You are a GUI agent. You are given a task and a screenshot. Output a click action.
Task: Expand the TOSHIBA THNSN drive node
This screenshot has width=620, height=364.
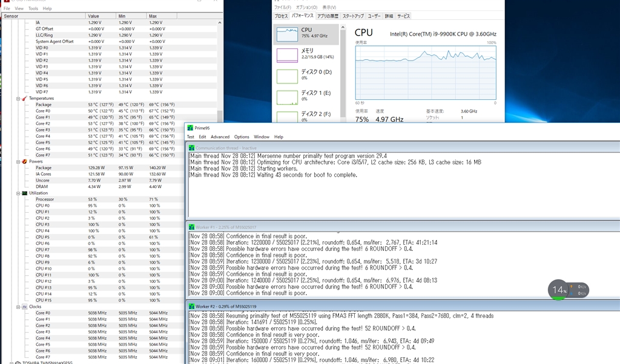pos(12,362)
